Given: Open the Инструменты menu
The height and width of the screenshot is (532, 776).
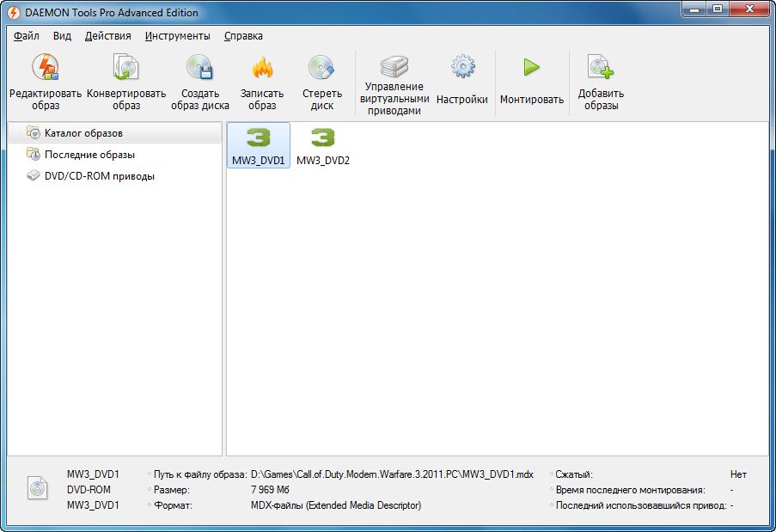Looking at the screenshot, I should [x=178, y=35].
